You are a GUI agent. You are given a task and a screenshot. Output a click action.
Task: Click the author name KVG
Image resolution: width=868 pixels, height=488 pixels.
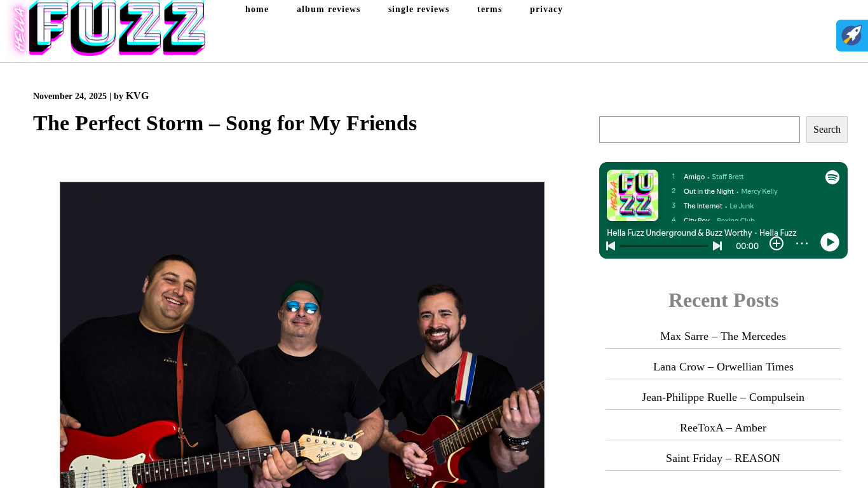137,96
